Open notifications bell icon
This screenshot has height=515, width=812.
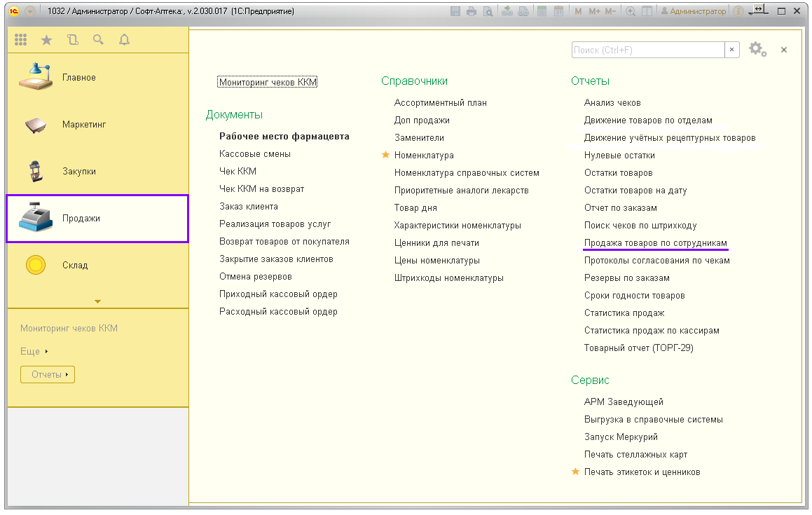(x=125, y=40)
